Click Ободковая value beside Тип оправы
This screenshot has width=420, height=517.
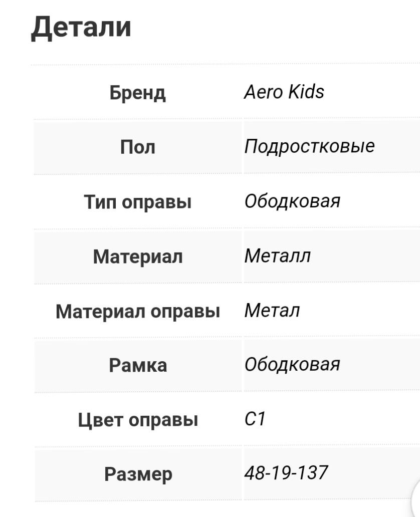(292, 201)
